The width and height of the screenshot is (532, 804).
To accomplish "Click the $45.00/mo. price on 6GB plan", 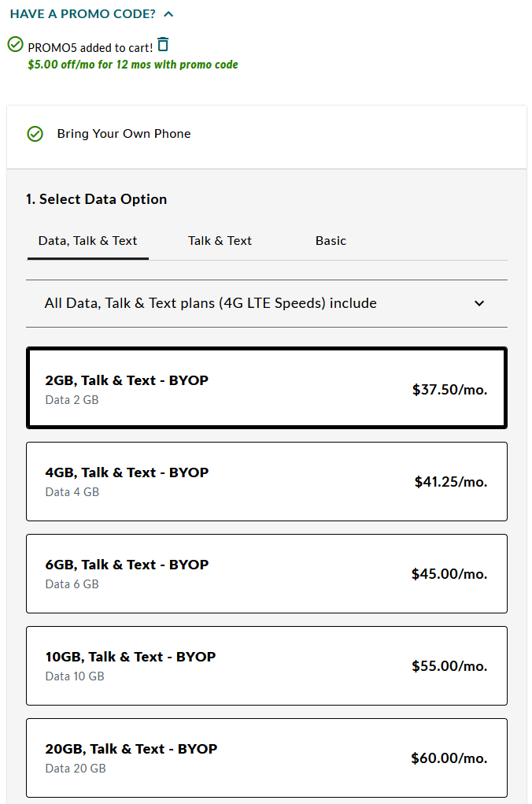I will [x=449, y=574].
